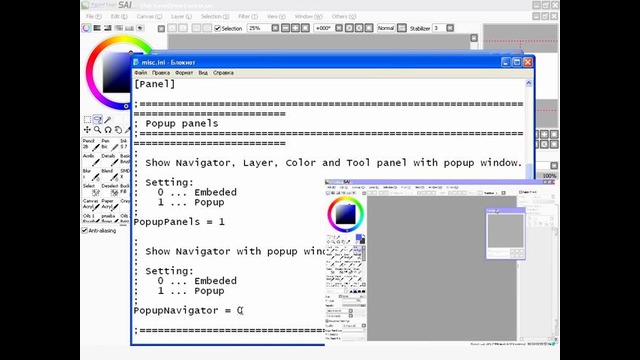Image resolution: width=640 pixels, height=360 pixels.
Task: Choose the Pen bic brush preset
Action: pyautogui.click(x=109, y=144)
